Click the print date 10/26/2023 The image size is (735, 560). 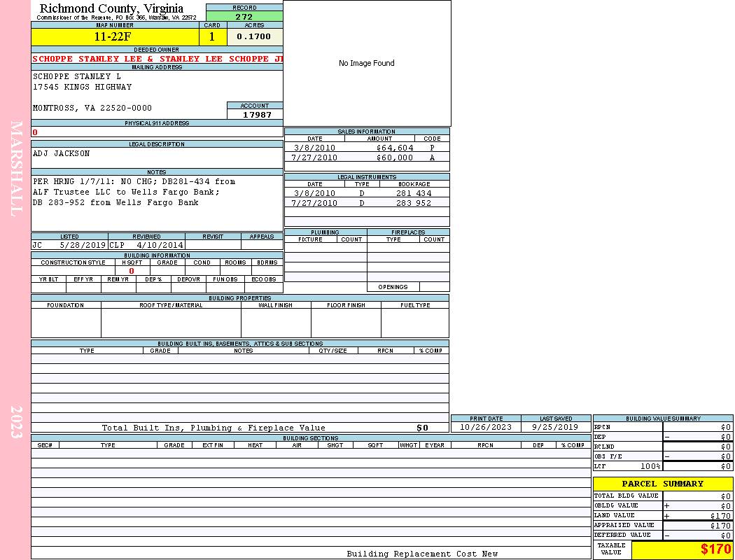point(485,427)
